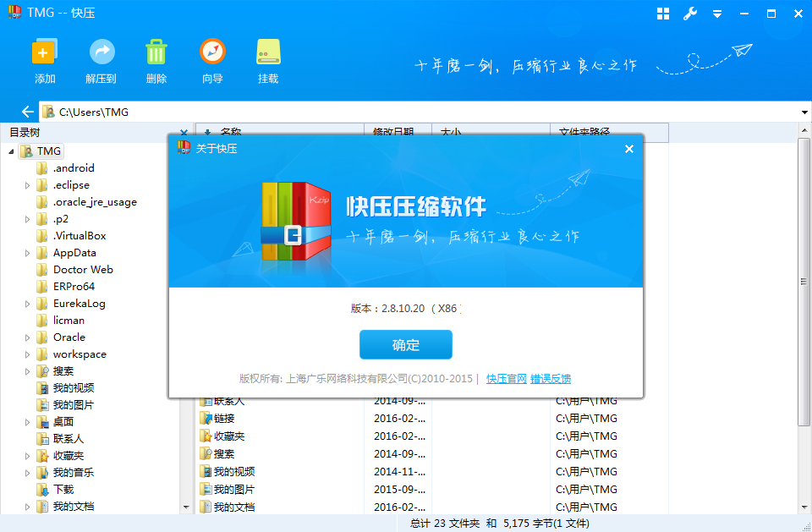Viewport: 812px width, 532px height.
Task: Expand the .p2 node in the tree
Action: 26,218
